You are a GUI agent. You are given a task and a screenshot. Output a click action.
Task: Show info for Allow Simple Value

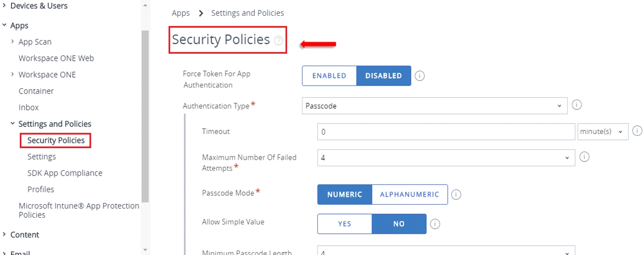(435, 224)
